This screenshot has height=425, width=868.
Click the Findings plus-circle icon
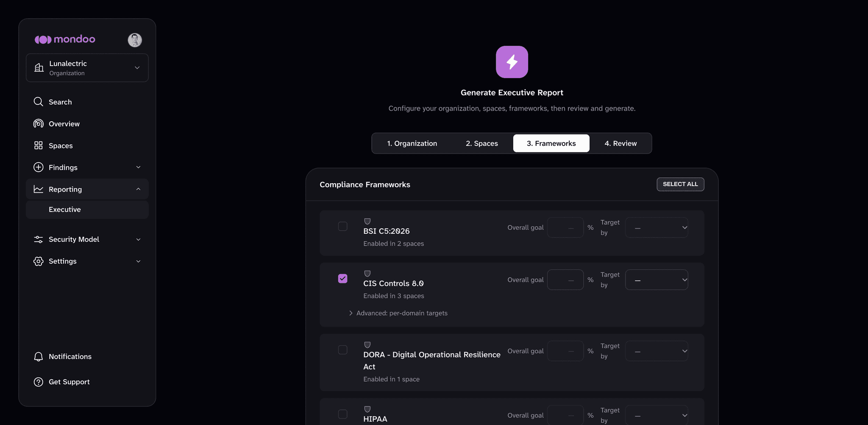tap(39, 168)
